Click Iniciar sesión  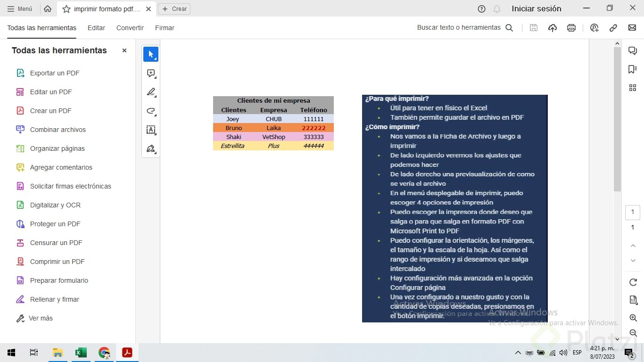(537, 8)
